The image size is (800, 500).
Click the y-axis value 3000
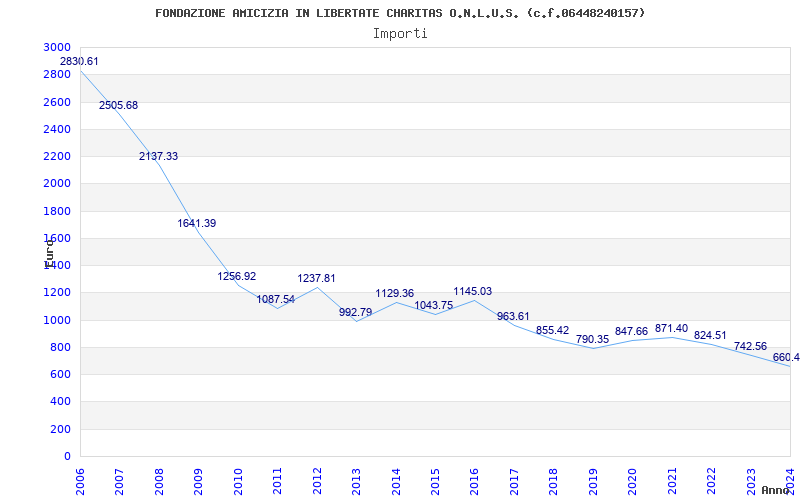point(57,47)
